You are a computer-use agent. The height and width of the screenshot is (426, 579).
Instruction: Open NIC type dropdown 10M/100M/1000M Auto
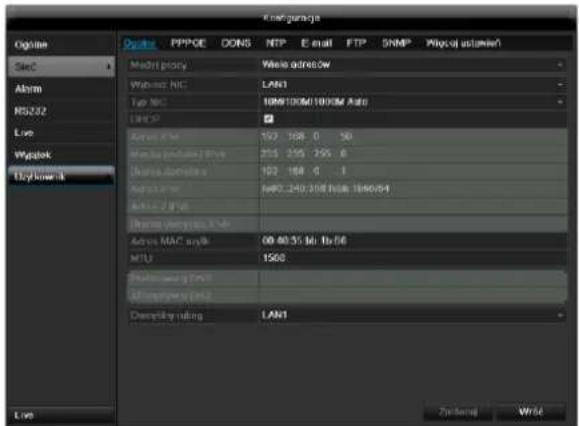click(413, 102)
